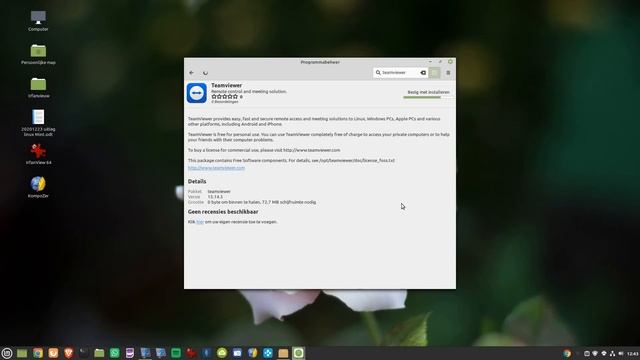Image resolution: width=640 pixels, height=360 pixels.
Task: Open the hamburger menu in Programmabeheer
Action: click(448, 73)
